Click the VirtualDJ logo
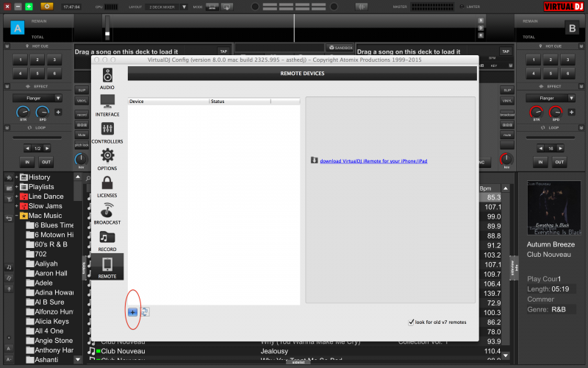 tap(564, 7)
